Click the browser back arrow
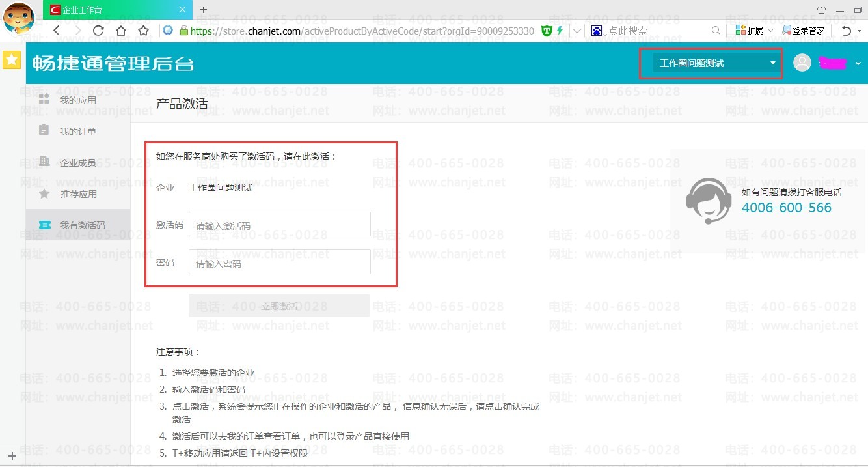Image resolution: width=868 pixels, height=467 pixels. click(57, 31)
